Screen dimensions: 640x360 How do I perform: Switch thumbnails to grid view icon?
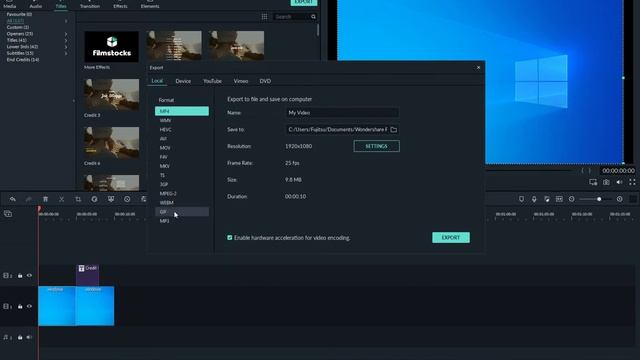[264, 17]
